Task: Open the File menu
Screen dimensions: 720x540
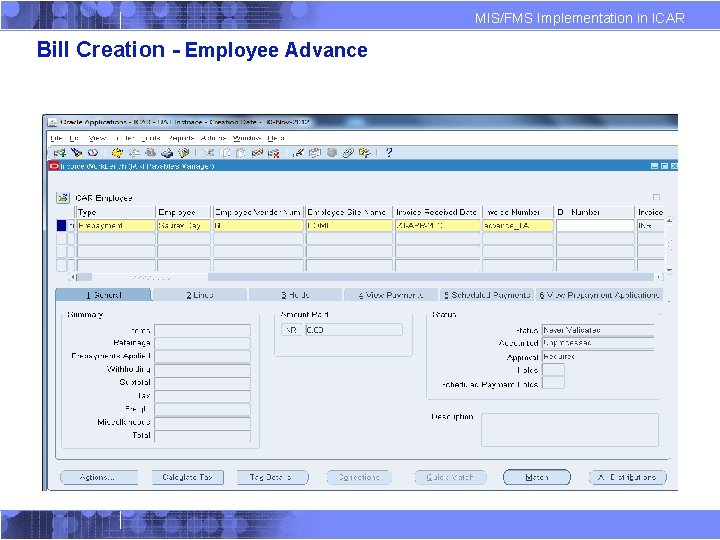Action: point(56,138)
